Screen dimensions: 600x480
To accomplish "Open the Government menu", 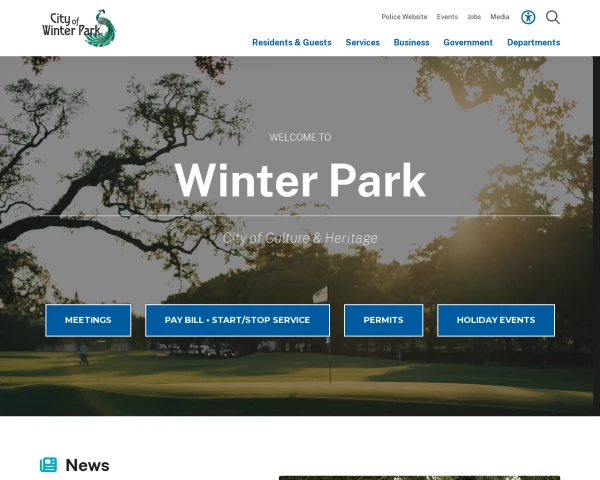I will (468, 42).
